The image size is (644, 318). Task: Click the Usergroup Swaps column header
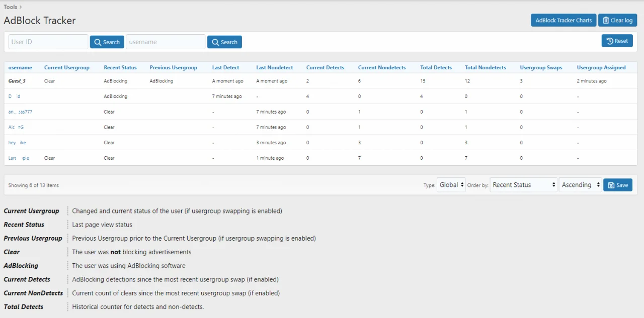(541, 67)
